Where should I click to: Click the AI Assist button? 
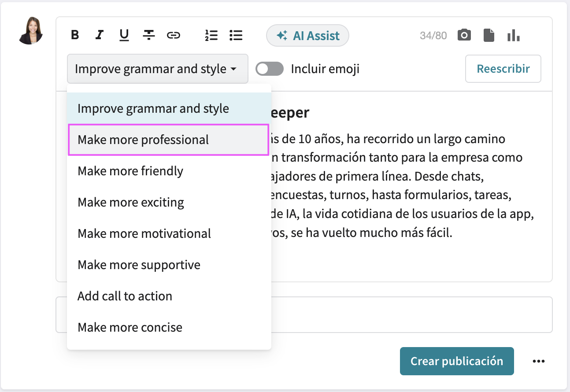point(307,36)
